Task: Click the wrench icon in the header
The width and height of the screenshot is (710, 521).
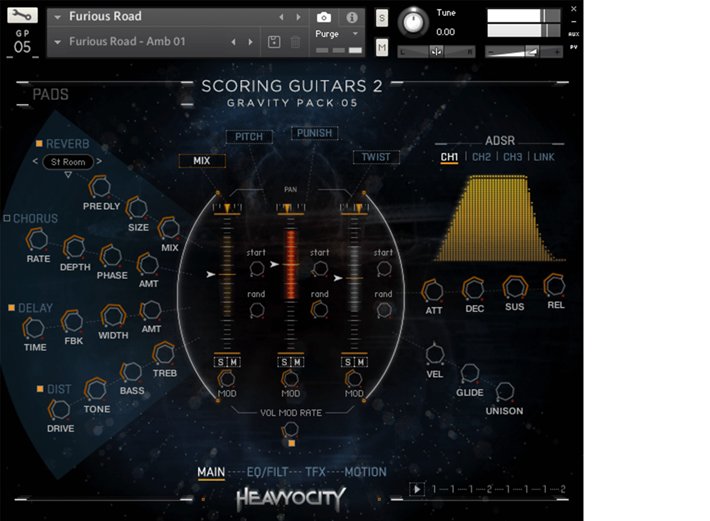Action: coord(22,16)
